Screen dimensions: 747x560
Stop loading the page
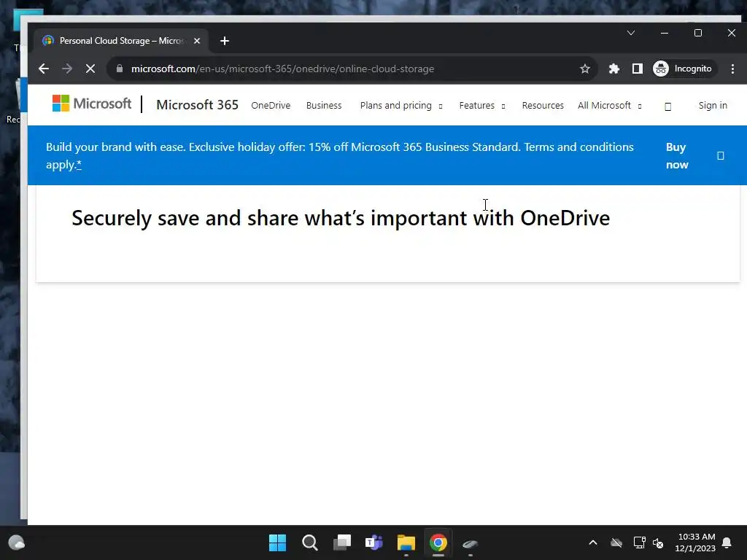pyautogui.click(x=90, y=69)
